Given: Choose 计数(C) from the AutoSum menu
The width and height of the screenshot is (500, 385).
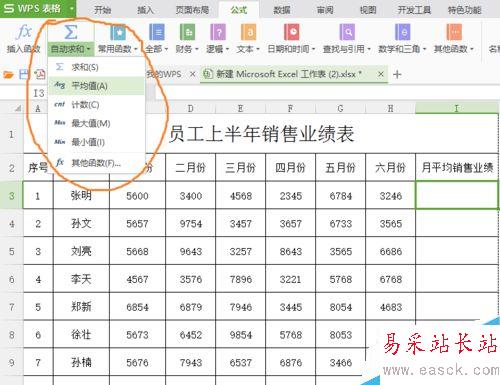Looking at the screenshot, I should point(97,105).
